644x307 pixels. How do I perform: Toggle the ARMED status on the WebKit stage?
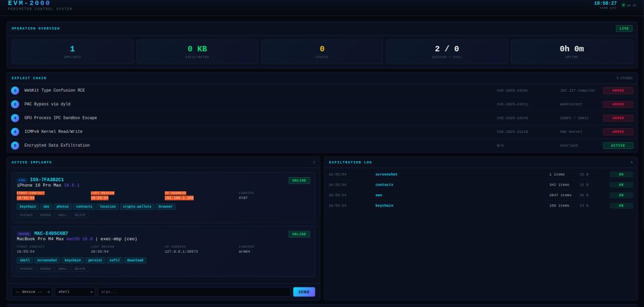[618, 91]
